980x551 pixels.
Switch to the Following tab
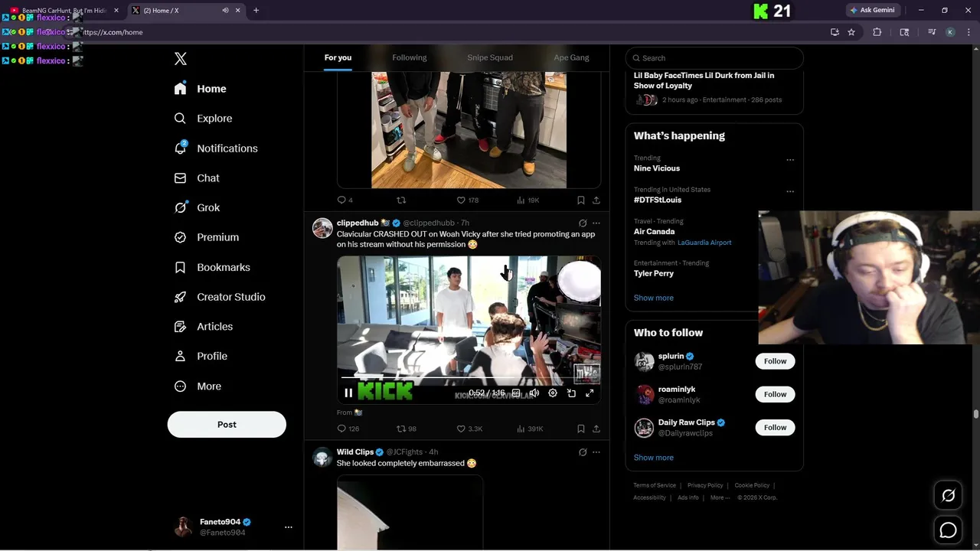[x=410, y=57]
